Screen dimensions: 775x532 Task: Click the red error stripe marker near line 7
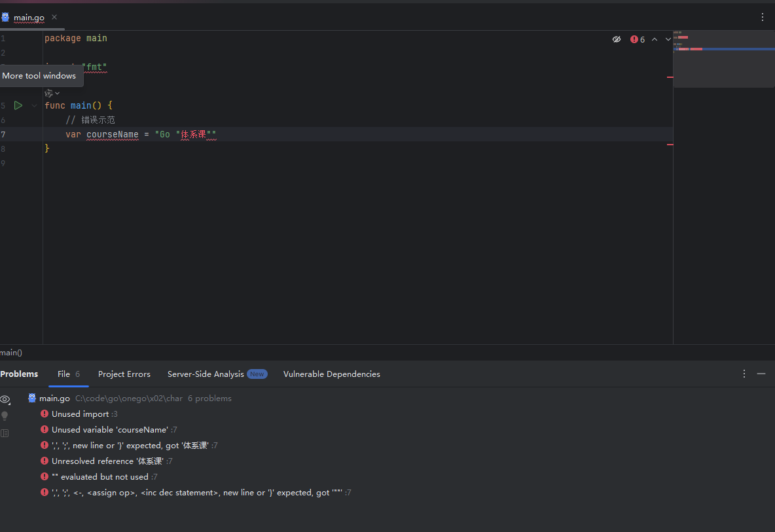point(670,144)
